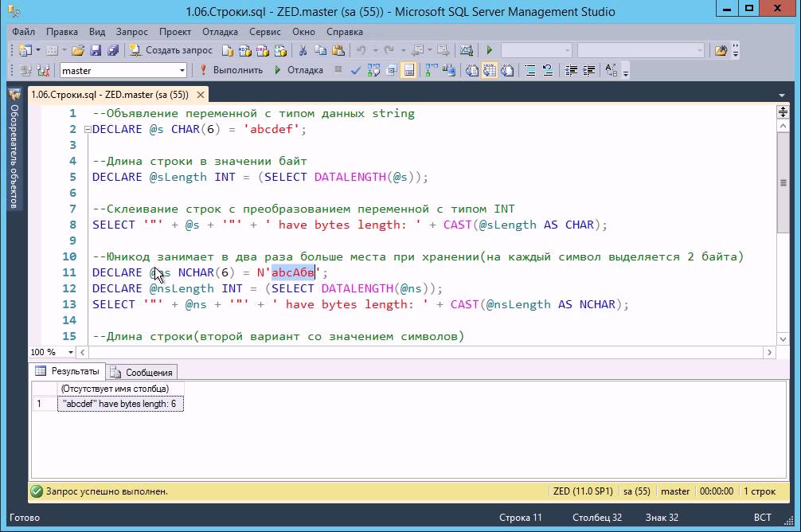Image resolution: width=801 pixels, height=532 pixels.
Task: Open the query toolbar overflow options
Action: (x=626, y=72)
